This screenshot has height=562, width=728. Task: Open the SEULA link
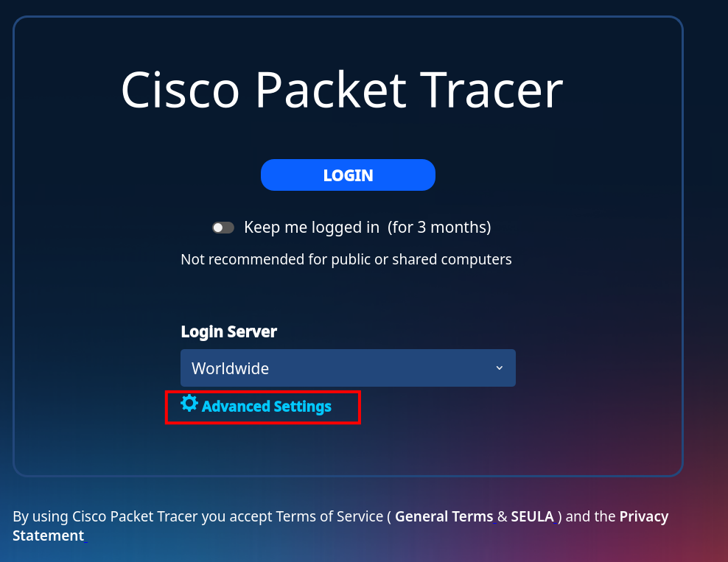pyautogui.click(x=533, y=516)
